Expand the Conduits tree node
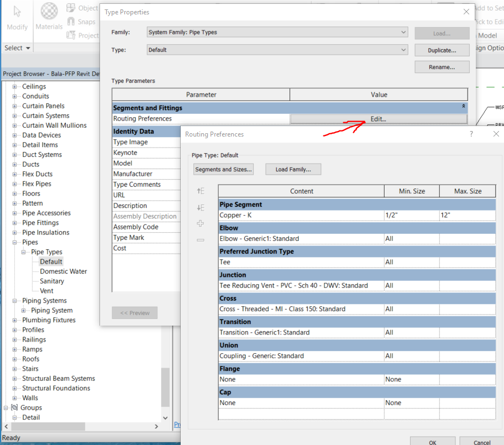The image size is (504, 445). (x=14, y=96)
